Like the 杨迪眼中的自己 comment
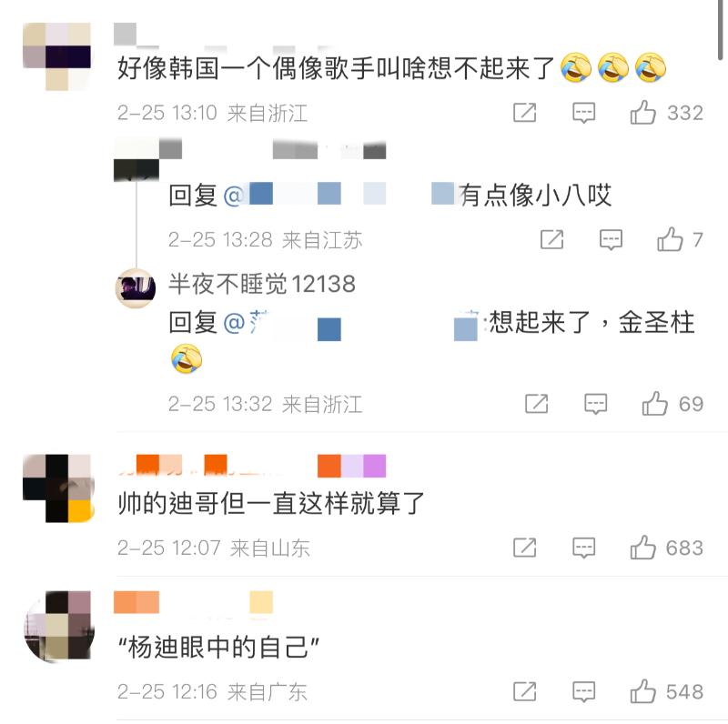 (x=643, y=691)
